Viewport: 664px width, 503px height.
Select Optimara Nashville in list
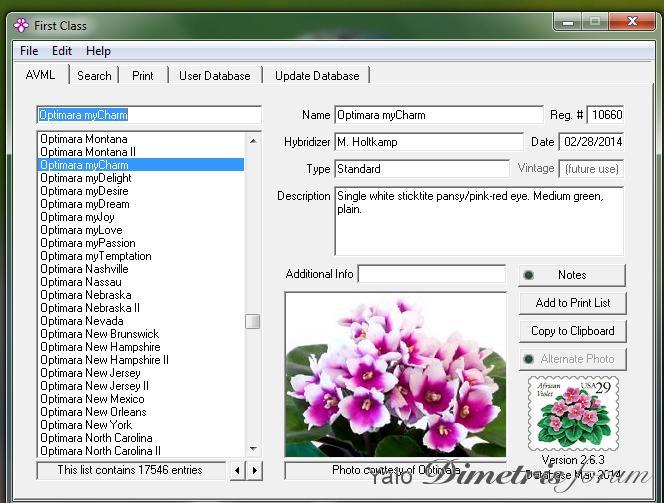(x=141, y=269)
